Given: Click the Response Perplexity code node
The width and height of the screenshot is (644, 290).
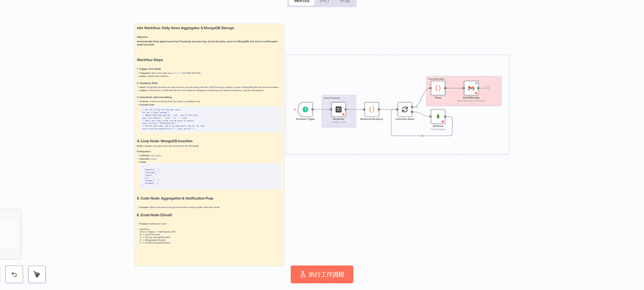Looking at the screenshot, I should coord(371,109).
